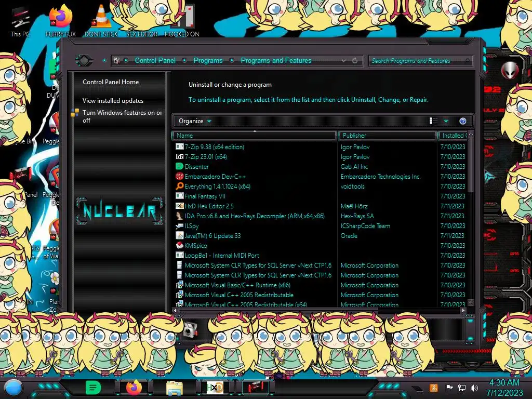The image size is (532, 399).
Task: Open the FURRY FUX Firefox desktop shortcut
Action: click(61, 21)
